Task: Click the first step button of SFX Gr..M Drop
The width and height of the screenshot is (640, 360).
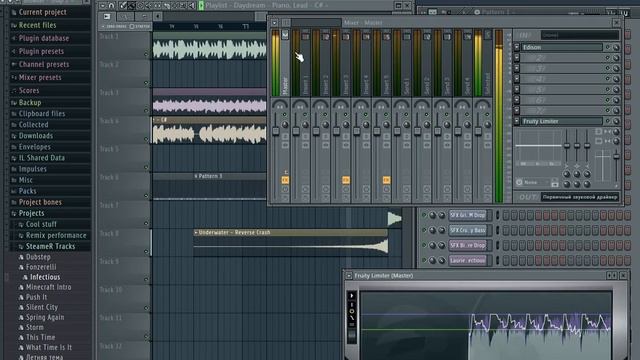Action: pos(506,215)
